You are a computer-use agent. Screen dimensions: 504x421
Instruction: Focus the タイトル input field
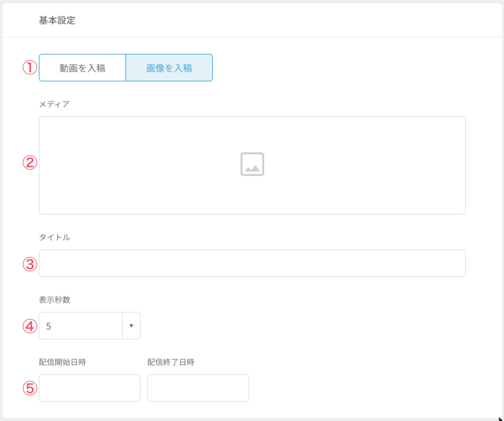click(252, 263)
